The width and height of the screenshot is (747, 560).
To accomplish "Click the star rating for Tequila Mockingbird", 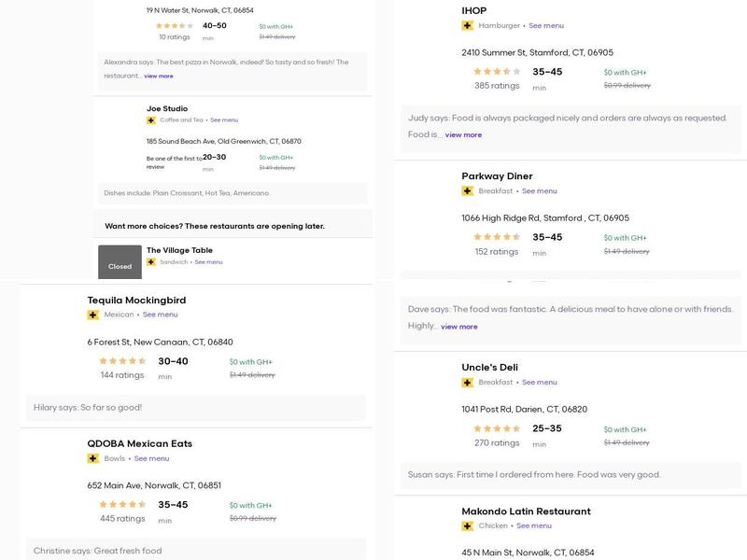I will click(x=122, y=361).
